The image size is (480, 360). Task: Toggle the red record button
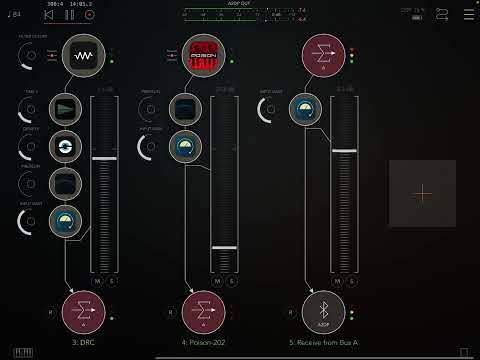pyautogui.click(x=90, y=15)
